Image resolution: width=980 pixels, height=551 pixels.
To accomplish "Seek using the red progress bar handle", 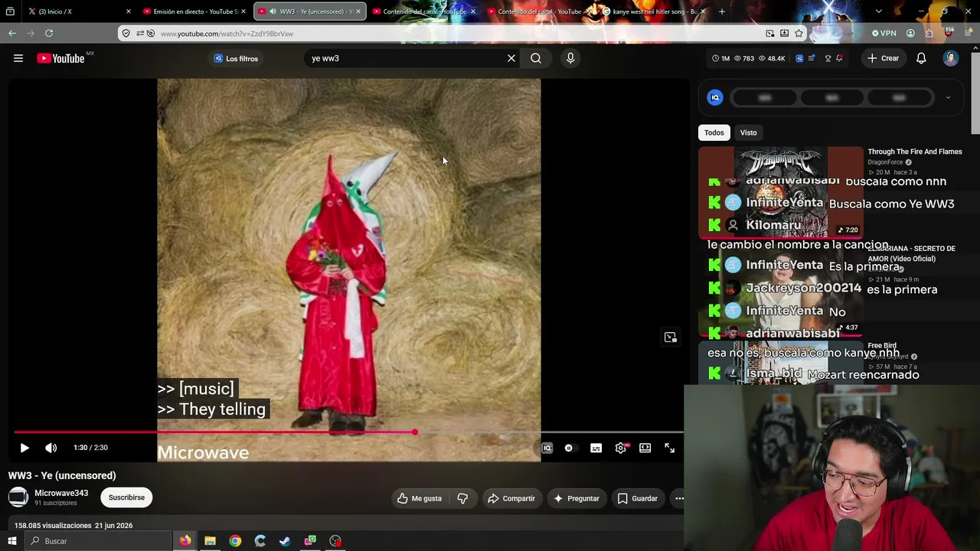I will click(x=415, y=432).
